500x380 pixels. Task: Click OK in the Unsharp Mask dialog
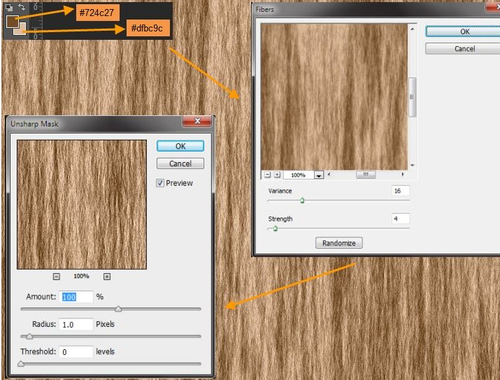point(180,146)
